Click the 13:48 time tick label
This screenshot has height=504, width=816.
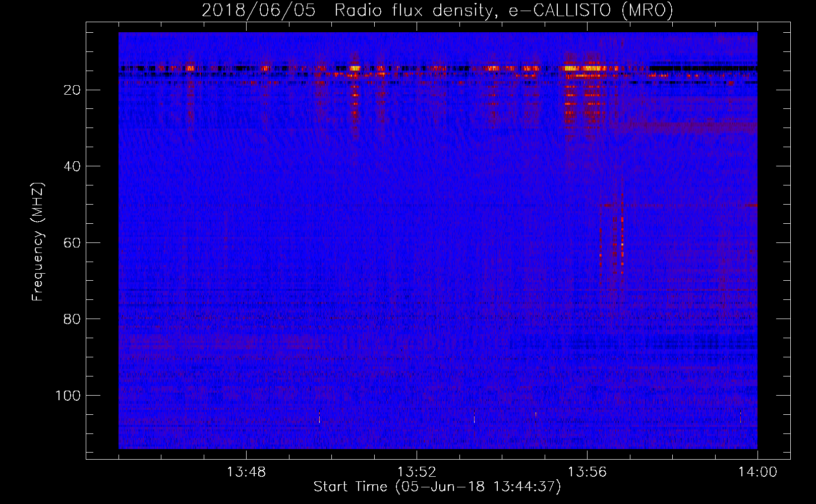coord(246,472)
